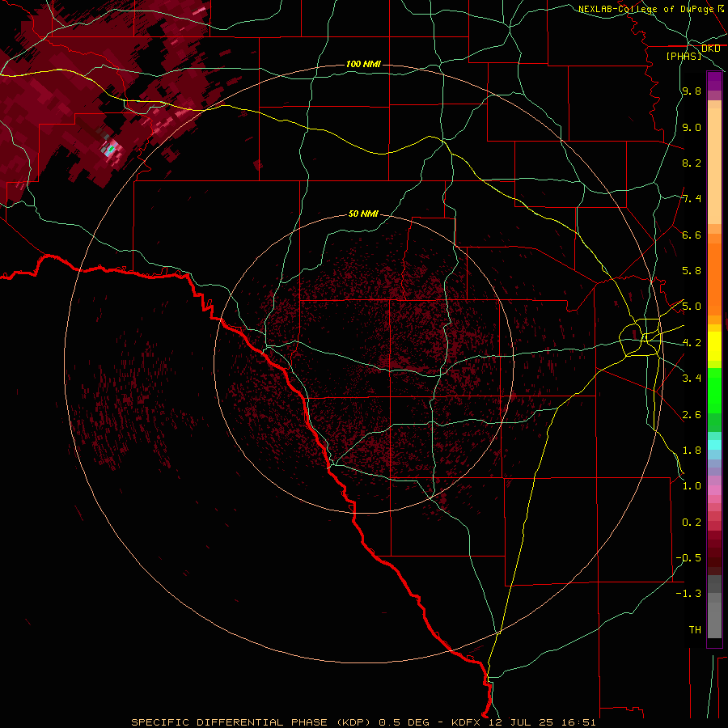Click the cyan segment of the color bar
The width and height of the screenshot is (728, 728).
714,444
